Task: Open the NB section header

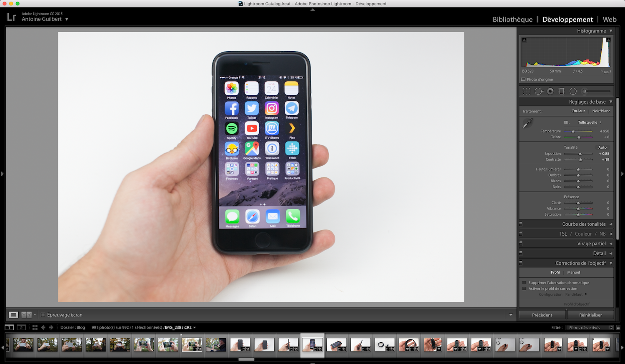Action: [602, 234]
